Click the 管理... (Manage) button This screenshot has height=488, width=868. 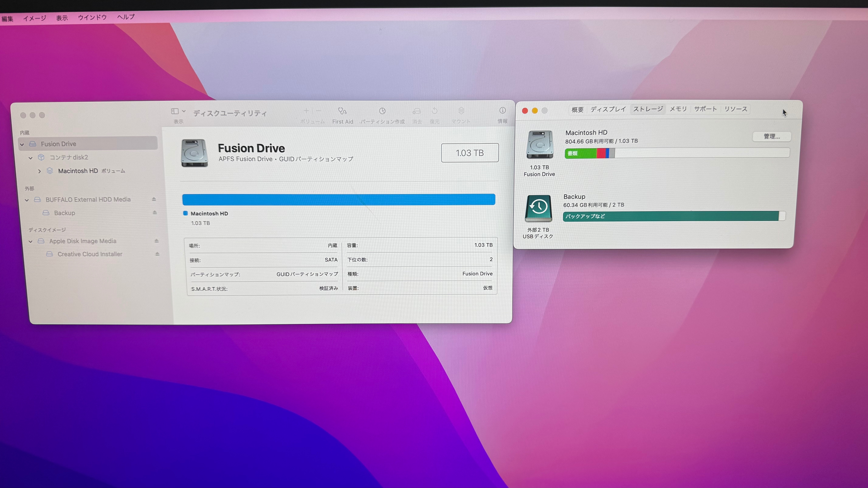pyautogui.click(x=771, y=136)
